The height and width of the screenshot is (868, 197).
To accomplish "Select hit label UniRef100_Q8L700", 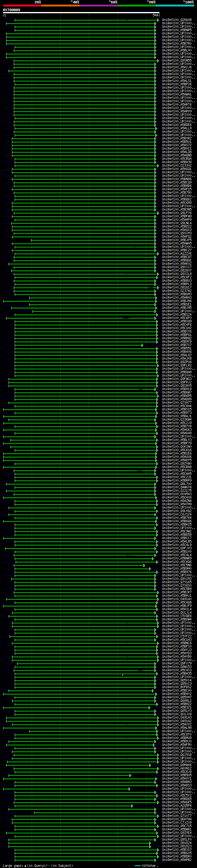I will (x=177, y=484).
